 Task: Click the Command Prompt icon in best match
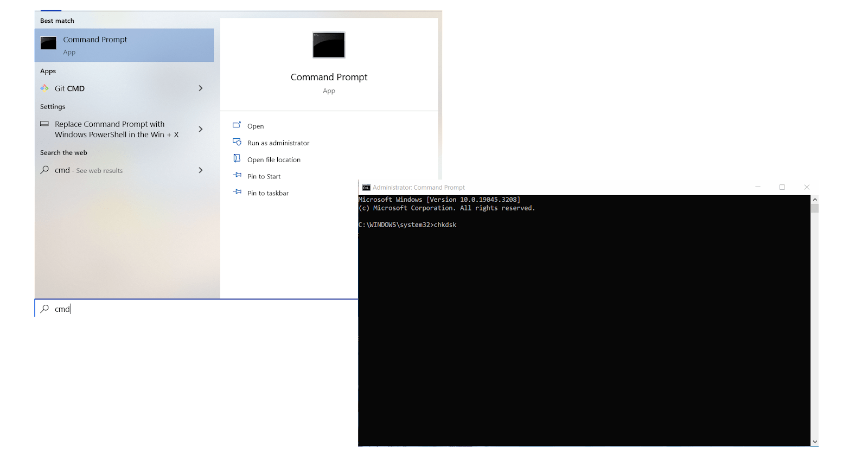pos(48,43)
